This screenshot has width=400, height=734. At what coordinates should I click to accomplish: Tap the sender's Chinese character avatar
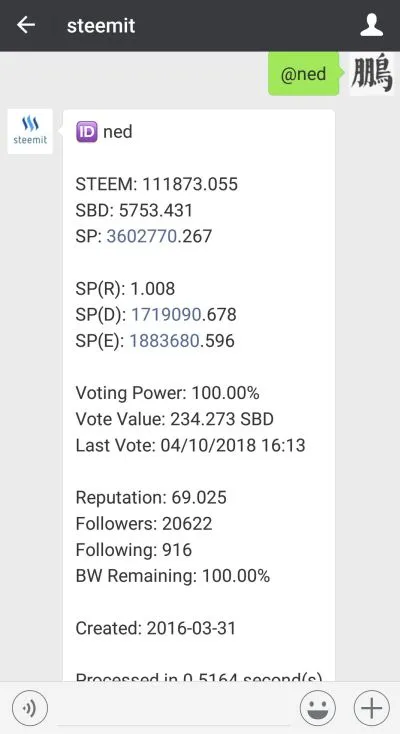coord(372,74)
